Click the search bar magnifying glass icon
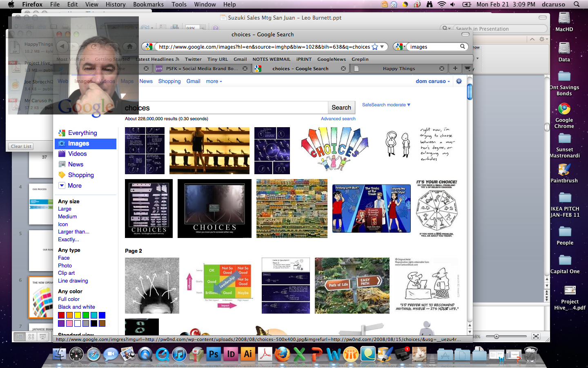588x368 pixels. coord(463,47)
